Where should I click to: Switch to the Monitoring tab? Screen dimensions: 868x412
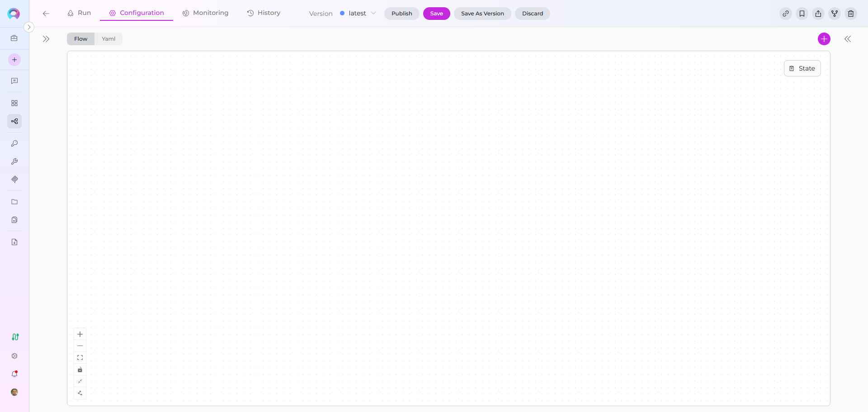pos(206,13)
